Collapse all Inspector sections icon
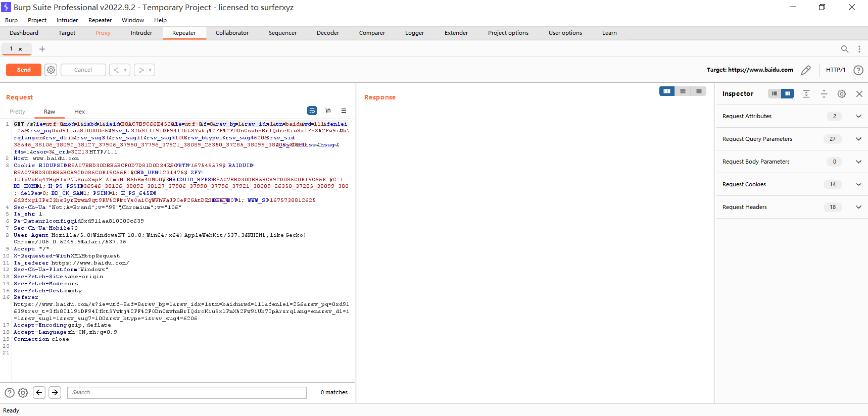Viewport: 868px width, 416px height. 824,94
